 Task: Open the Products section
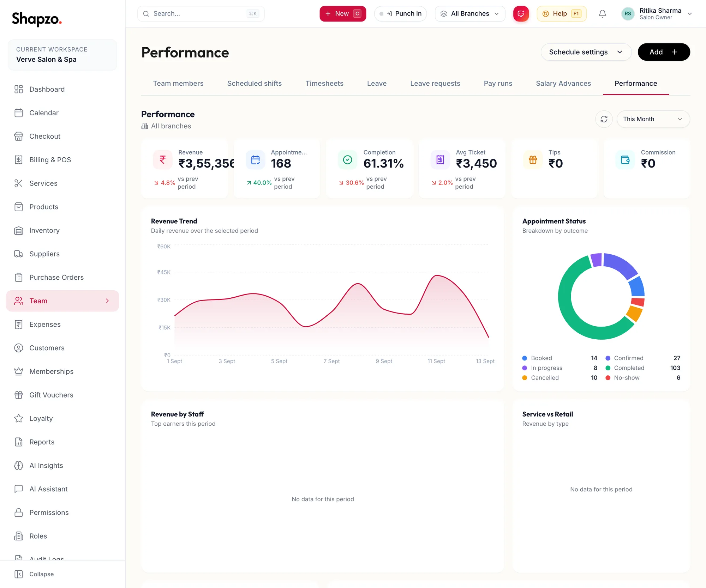tap(62, 207)
